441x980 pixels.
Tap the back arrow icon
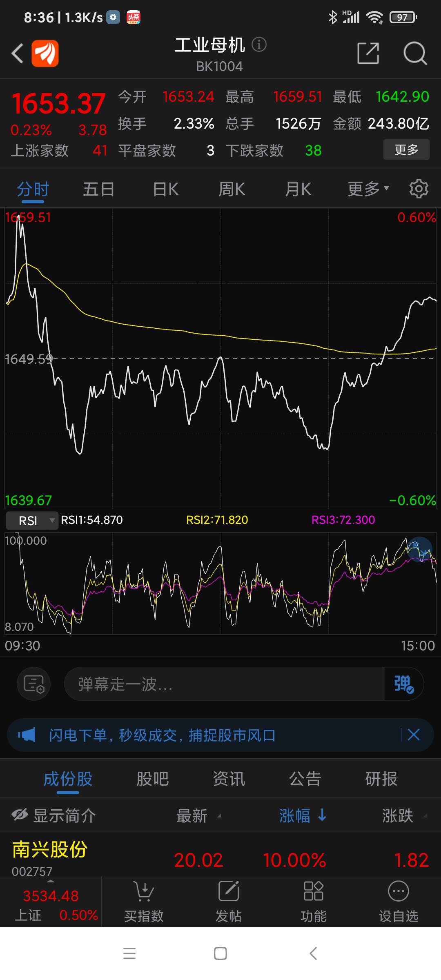[x=17, y=53]
